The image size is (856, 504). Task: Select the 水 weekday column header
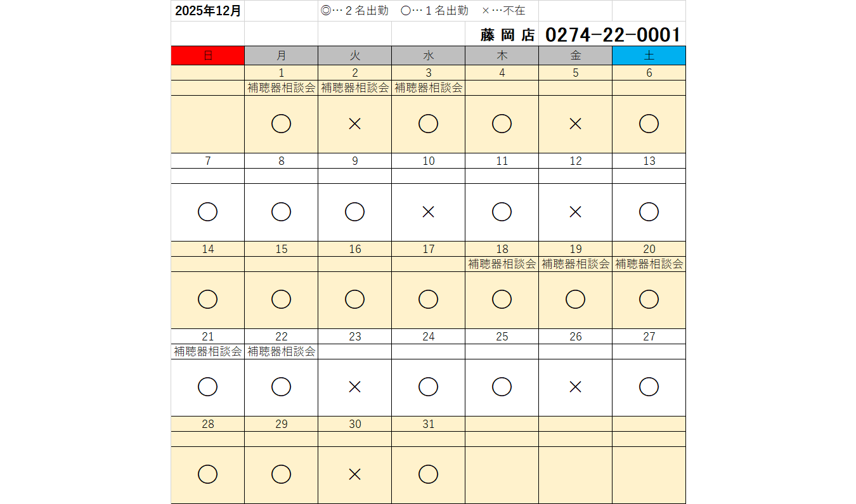(428, 55)
